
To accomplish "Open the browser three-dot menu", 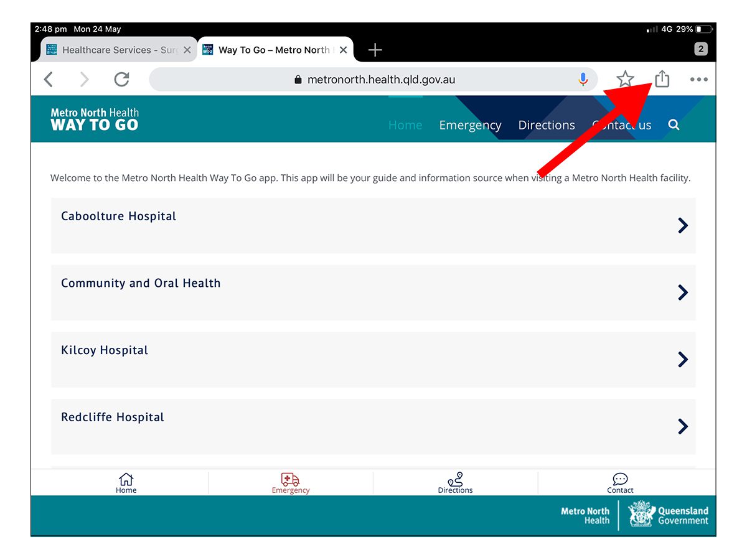I will click(x=698, y=80).
